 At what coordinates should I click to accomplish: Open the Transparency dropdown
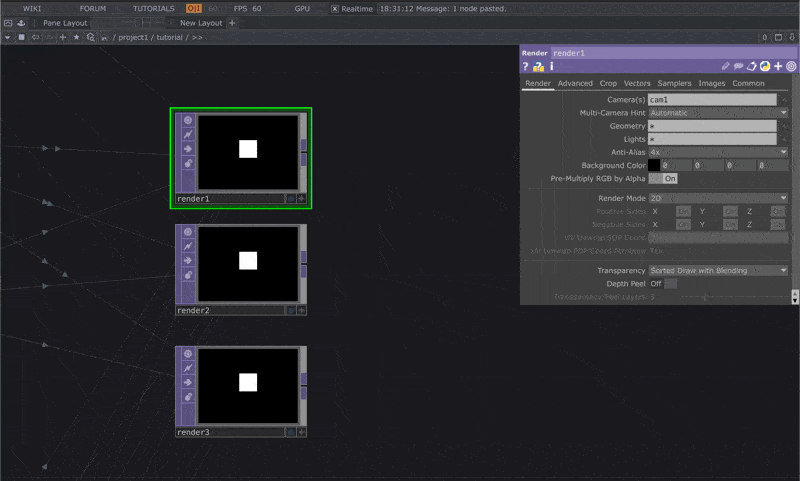point(718,270)
